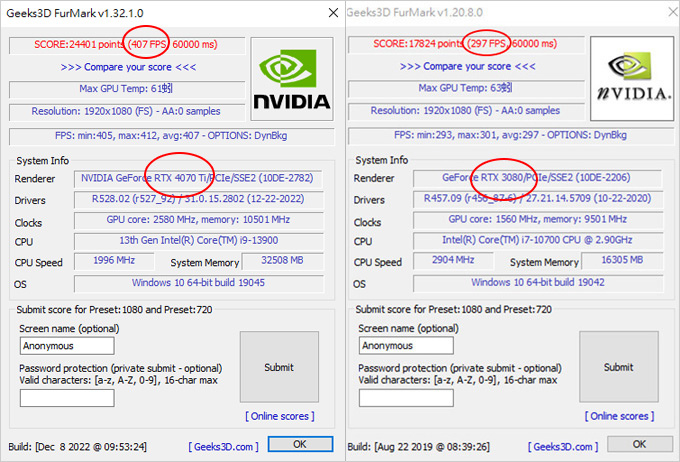Click 'Geeks3D FurMark v1.20.8.0' title bar text
The image size is (680, 462).
click(415, 13)
